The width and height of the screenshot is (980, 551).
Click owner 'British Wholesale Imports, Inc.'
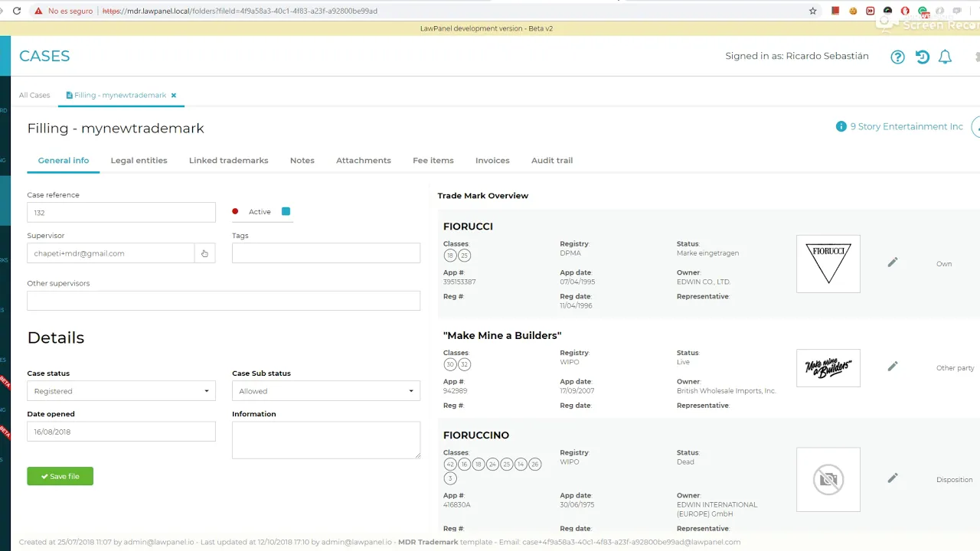click(x=727, y=391)
